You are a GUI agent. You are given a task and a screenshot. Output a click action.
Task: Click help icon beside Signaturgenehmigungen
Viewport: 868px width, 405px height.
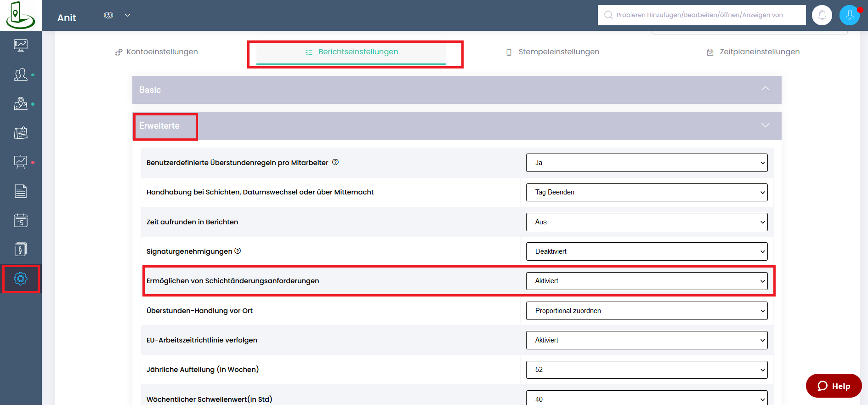(238, 251)
